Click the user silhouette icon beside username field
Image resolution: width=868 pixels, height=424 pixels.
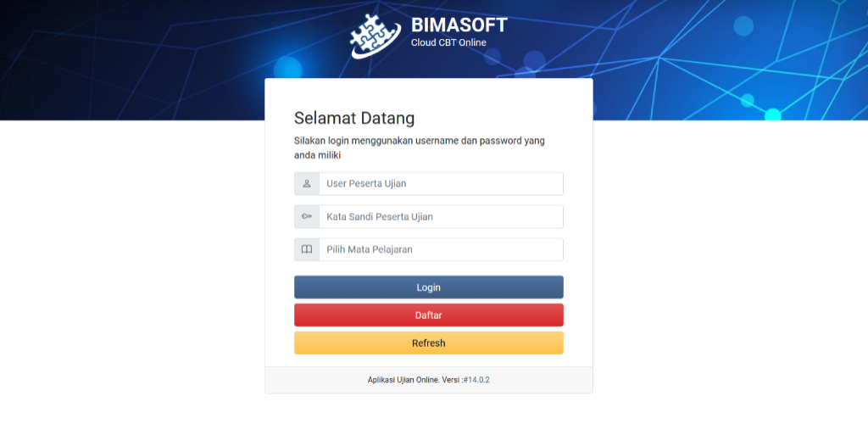pyautogui.click(x=307, y=184)
